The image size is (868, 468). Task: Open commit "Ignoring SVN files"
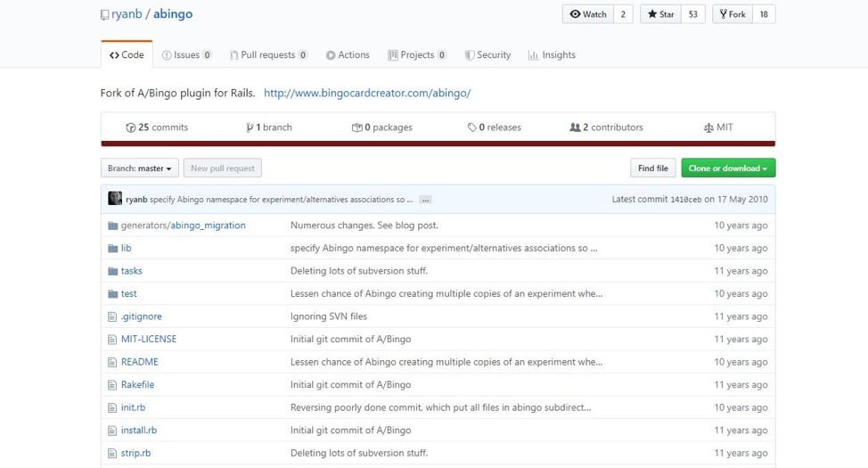(x=329, y=316)
